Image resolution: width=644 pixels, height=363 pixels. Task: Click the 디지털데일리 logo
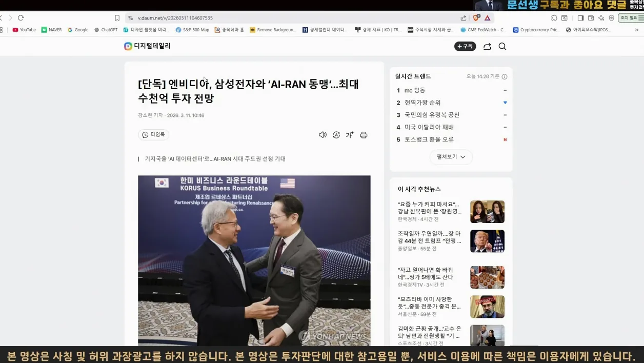click(x=147, y=46)
